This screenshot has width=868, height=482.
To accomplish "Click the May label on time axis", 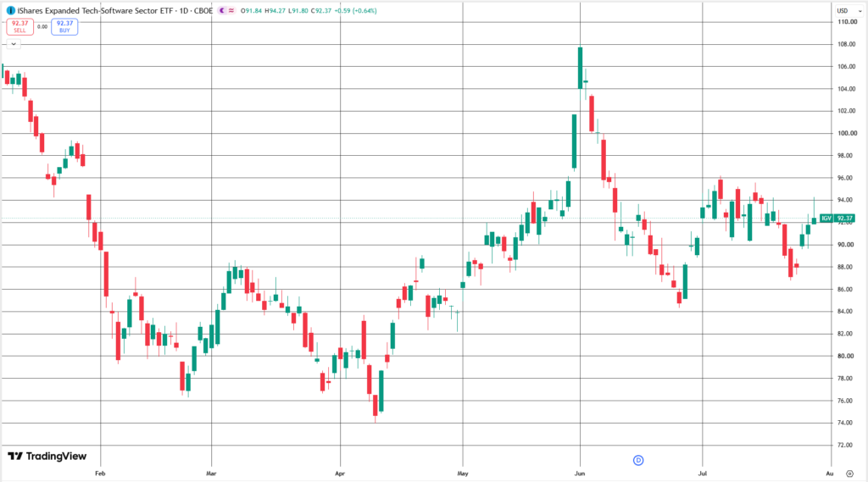I will (x=463, y=474).
